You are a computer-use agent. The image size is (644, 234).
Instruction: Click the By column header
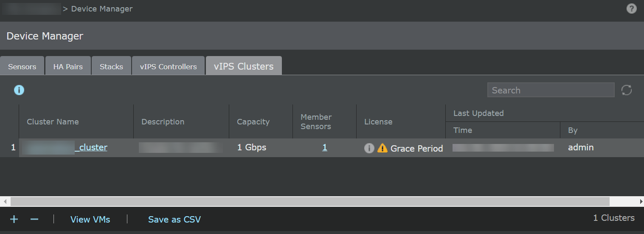[602, 130]
